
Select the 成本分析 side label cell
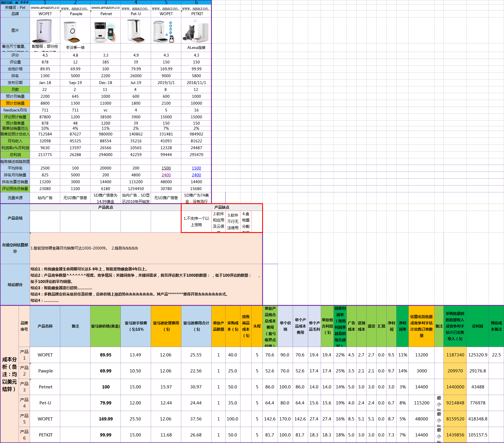point(9,374)
